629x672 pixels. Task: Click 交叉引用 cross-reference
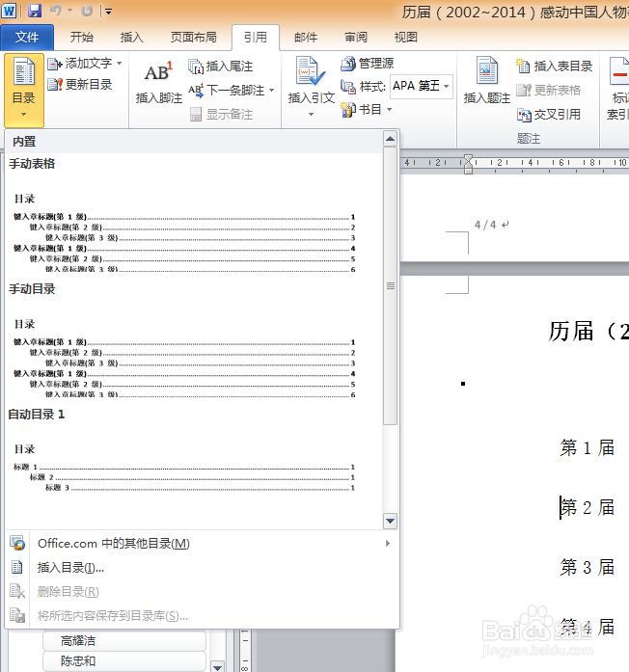click(548, 115)
